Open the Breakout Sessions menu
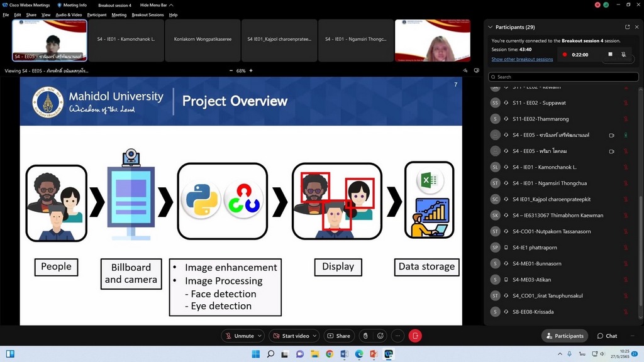The width and height of the screenshot is (644, 362). click(x=148, y=14)
